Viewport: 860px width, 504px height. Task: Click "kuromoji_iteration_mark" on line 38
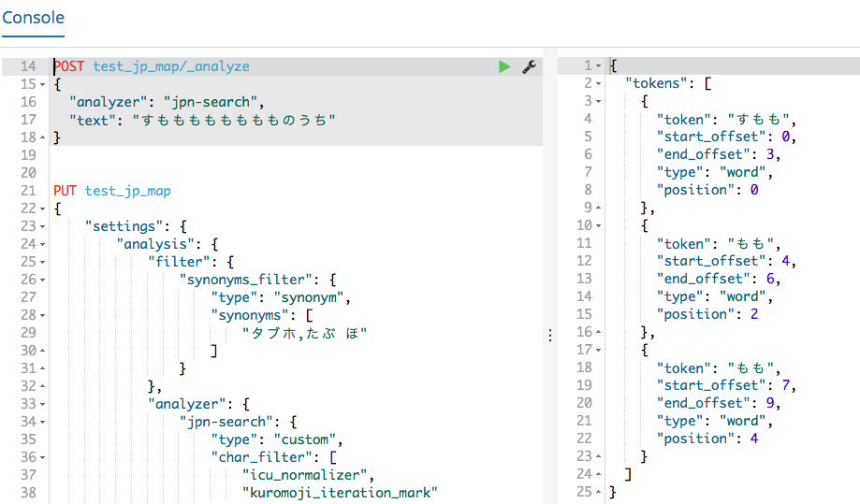(x=340, y=493)
